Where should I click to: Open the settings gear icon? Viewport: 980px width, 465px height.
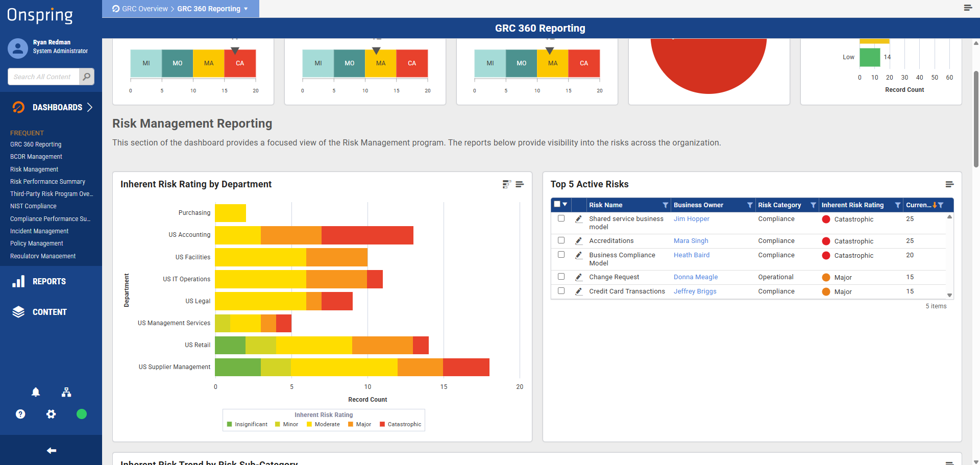pyautogui.click(x=51, y=414)
